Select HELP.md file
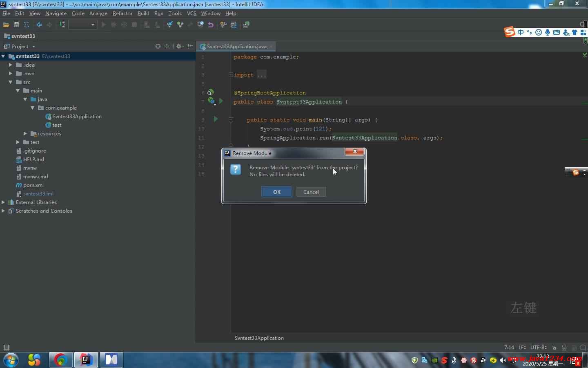This screenshot has width=588, height=368. pos(33,159)
